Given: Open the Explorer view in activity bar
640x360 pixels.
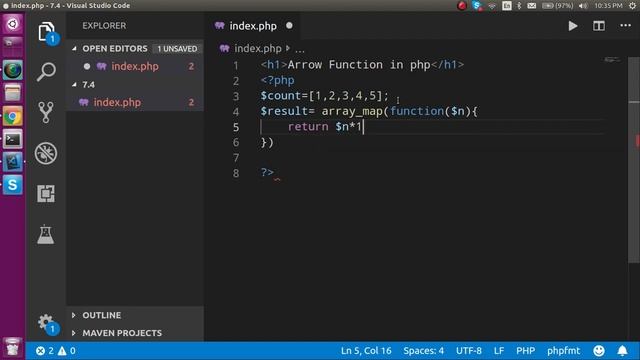Looking at the screenshot, I should [x=46, y=32].
